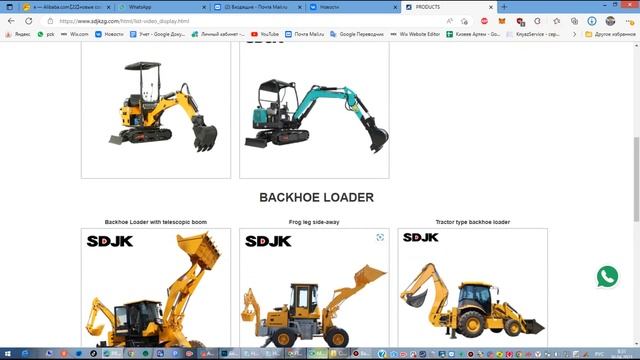Open the Другое избранное folder
The image size is (640, 360).
610,34
